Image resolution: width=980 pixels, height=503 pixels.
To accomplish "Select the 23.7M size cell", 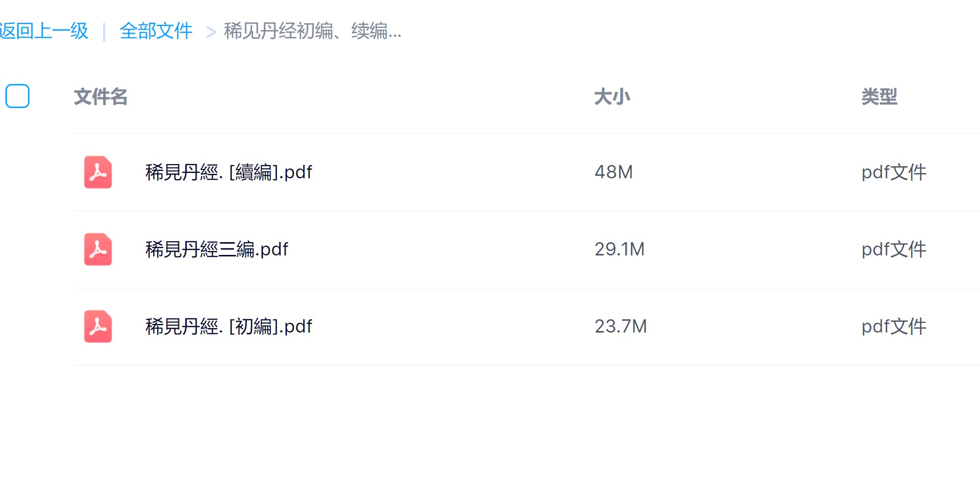I will click(621, 326).
